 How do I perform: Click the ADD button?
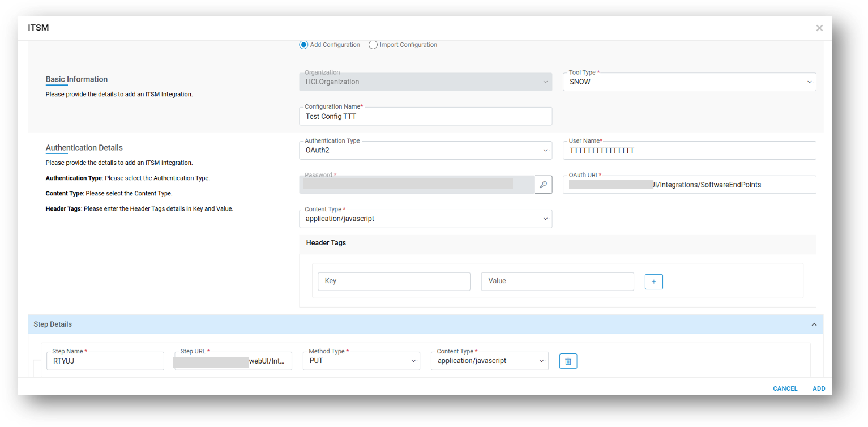tap(819, 388)
